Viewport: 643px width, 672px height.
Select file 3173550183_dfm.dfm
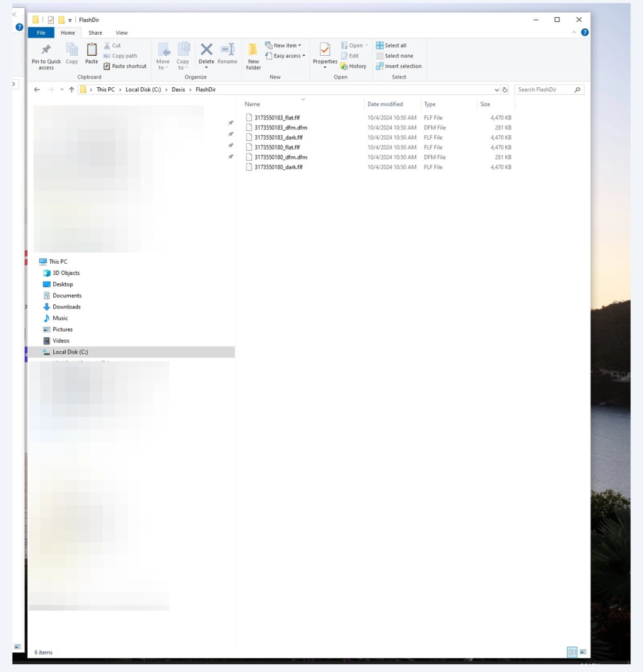[x=280, y=128]
